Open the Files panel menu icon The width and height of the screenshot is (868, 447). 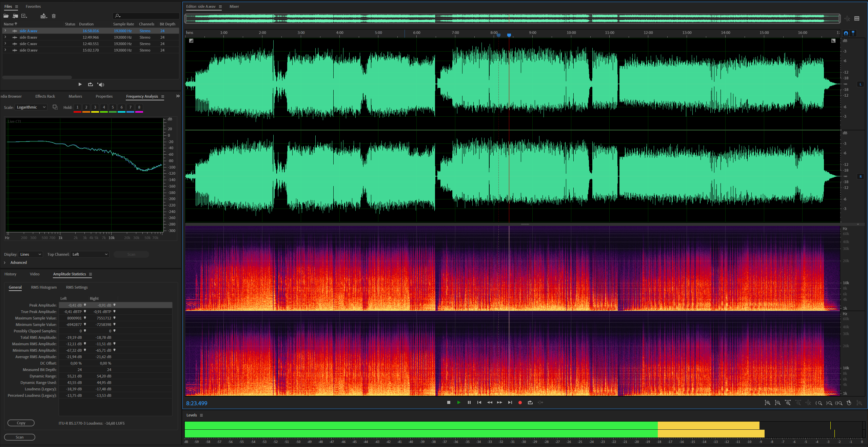16,6
